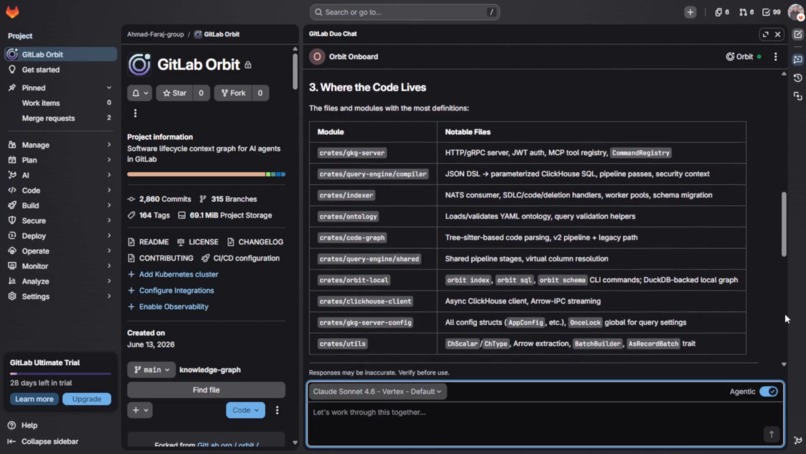Viewport: 806px width, 454px height.
Task: Open the blue Code dropdown button
Action: click(x=245, y=410)
